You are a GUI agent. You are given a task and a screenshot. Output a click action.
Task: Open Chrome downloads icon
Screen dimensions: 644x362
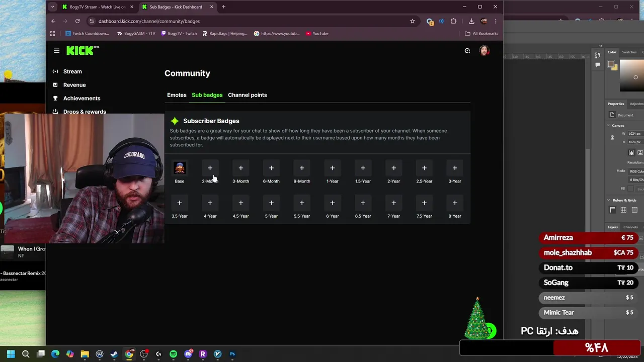point(471,21)
